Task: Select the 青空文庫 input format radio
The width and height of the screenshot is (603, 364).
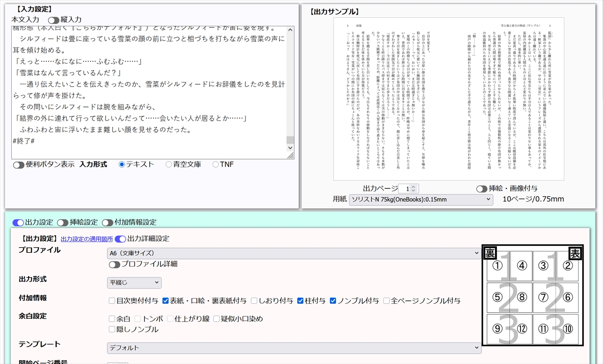Action: click(x=169, y=165)
